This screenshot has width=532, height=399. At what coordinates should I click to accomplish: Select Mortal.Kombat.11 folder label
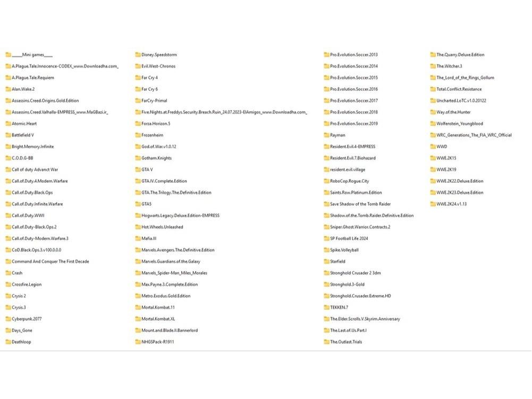click(x=158, y=308)
